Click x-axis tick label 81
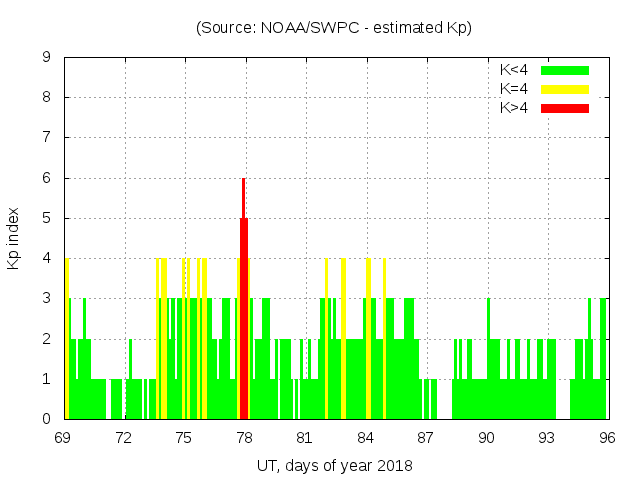This screenshot has width=640, height=480. pos(305,438)
